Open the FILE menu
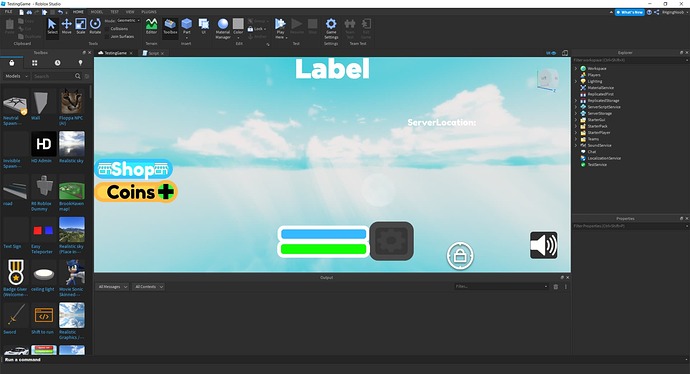 pos(8,12)
